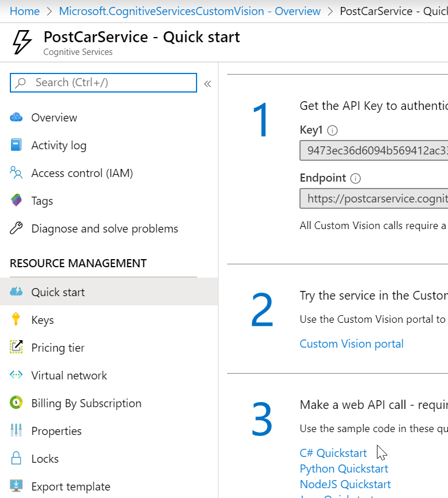Open Microsoft.CognitiveServicesCustomVision - Overview breadcrumb
The height and width of the screenshot is (498, 448).
tap(190, 11)
